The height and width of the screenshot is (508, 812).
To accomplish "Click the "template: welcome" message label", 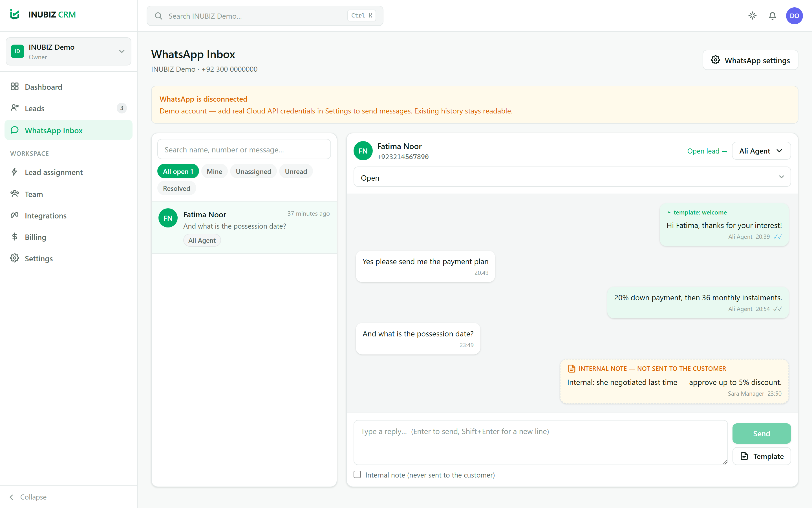I will [x=700, y=212].
